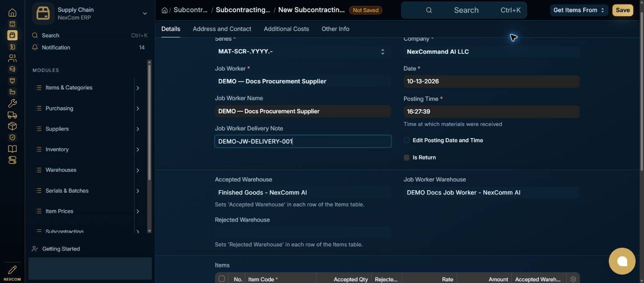This screenshot has height=283, width=644.
Task: Click the archive box icon below home
Action: tap(12, 24)
